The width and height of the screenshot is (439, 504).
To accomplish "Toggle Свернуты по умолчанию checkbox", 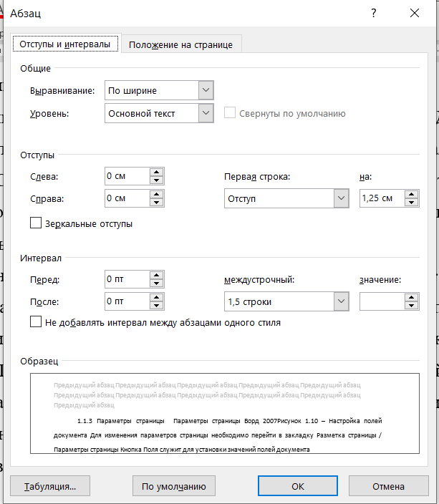I will 230,113.
